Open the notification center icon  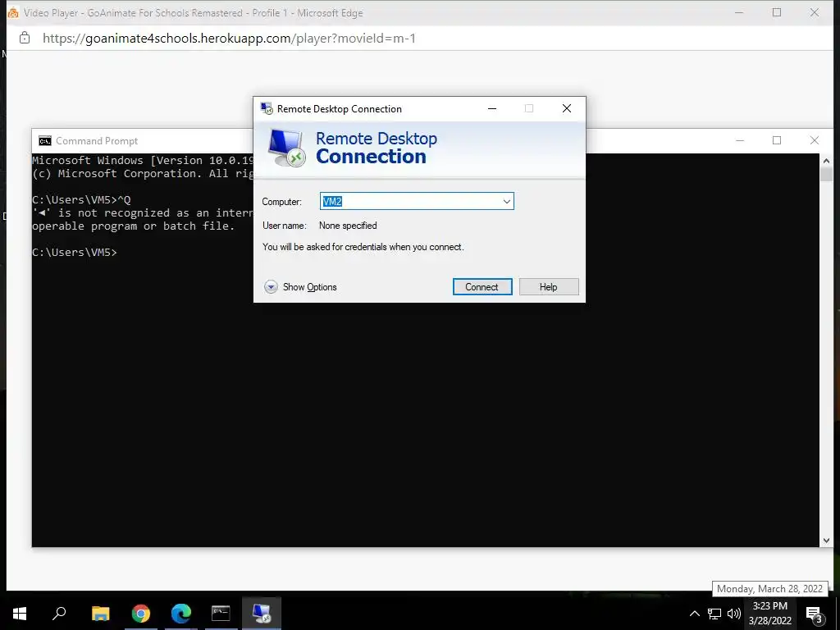(815, 614)
